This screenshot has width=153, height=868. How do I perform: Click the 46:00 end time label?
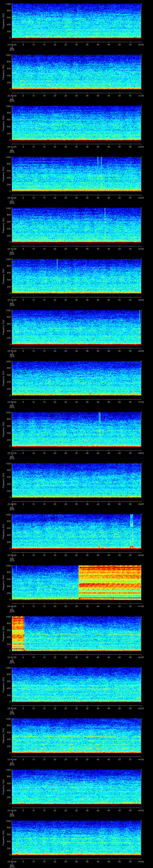coord(141,861)
